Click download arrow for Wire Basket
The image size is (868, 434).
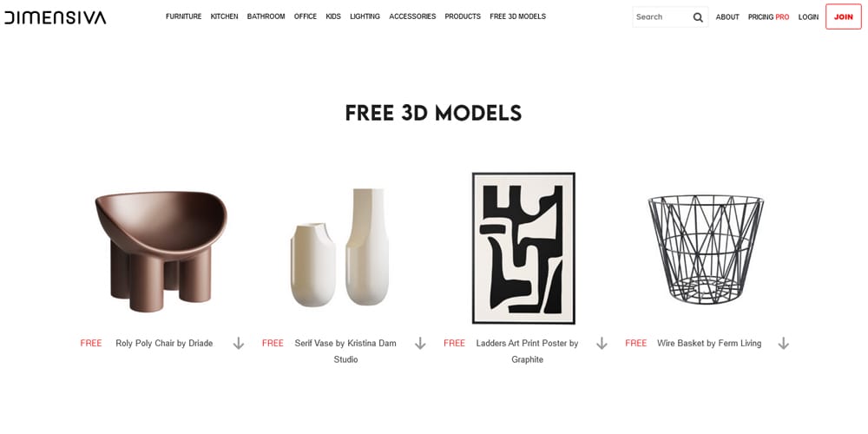[783, 343]
